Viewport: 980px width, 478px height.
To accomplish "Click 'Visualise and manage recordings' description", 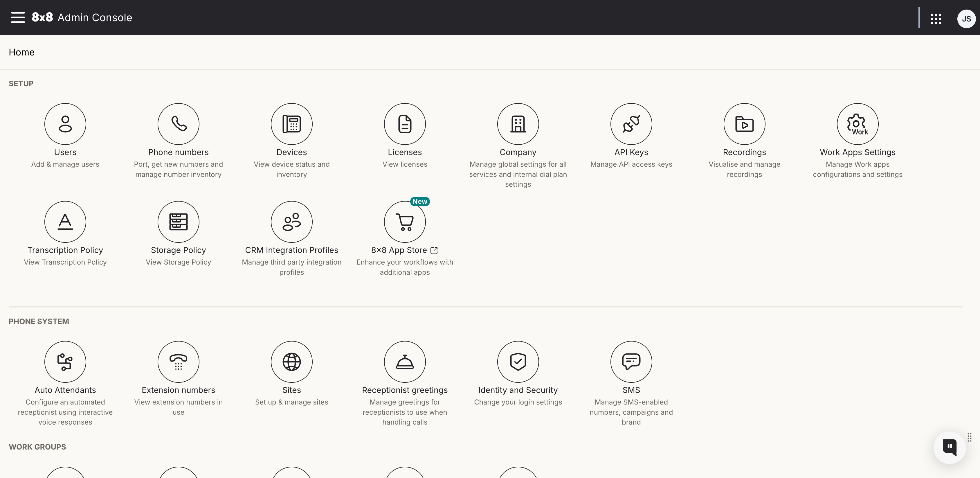I will pyautogui.click(x=744, y=169).
